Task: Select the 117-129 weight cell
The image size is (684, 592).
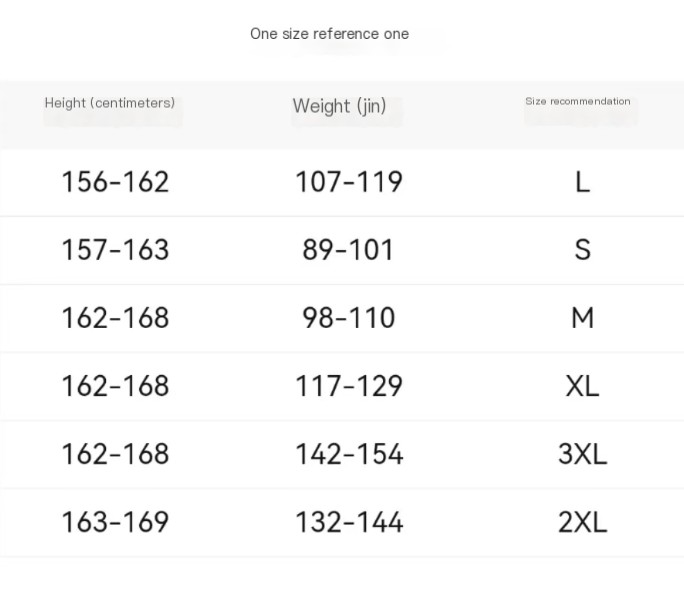Action: (349, 386)
